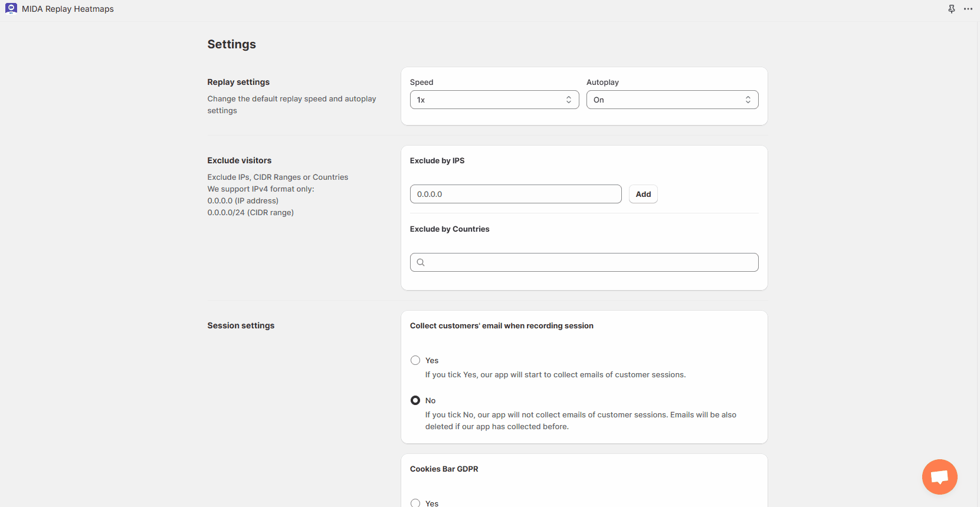
Task: Click the Exclude visitors section title
Action: (239, 160)
